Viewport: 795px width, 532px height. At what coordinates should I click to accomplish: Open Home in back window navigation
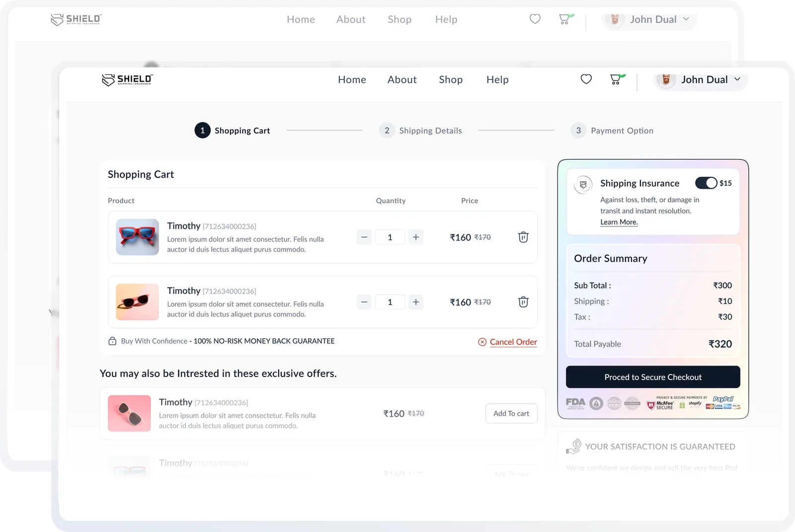coord(301,19)
